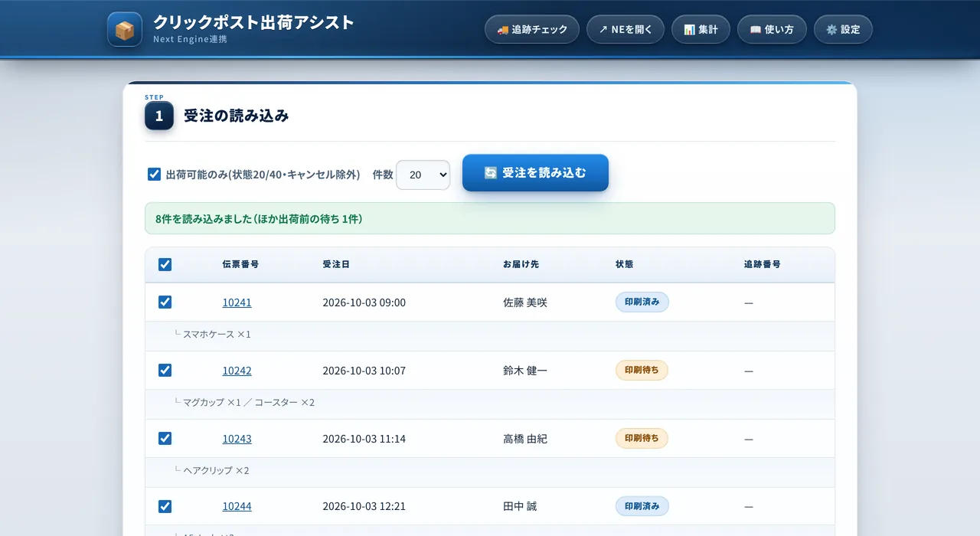Open the 集計 summary view
The height and width of the screenshot is (536, 980).
tap(701, 29)
